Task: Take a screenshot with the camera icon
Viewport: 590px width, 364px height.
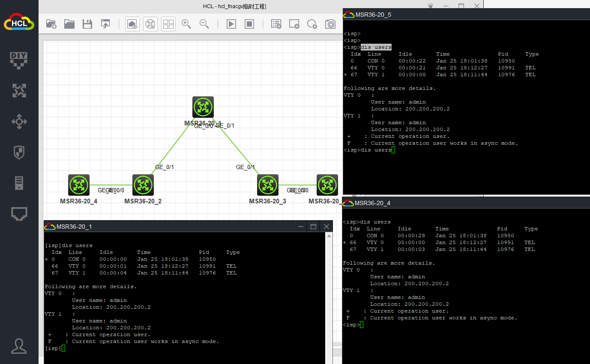Action: tap(330, 24)
